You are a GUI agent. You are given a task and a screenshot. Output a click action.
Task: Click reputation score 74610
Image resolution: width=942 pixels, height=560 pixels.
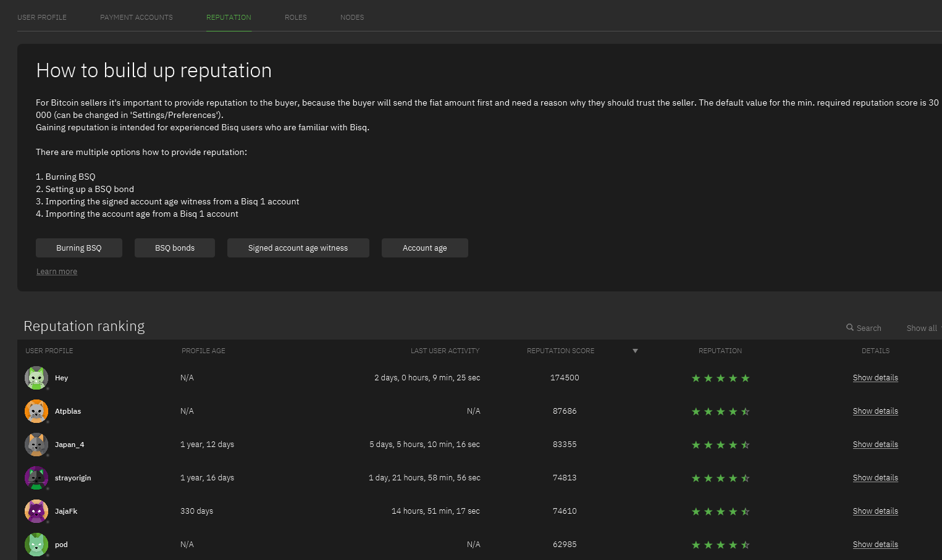(x=565, y=511)
